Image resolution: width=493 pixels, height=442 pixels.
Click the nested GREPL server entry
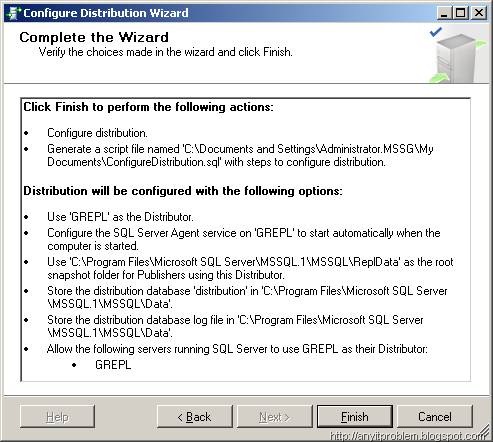coord(113,365)
